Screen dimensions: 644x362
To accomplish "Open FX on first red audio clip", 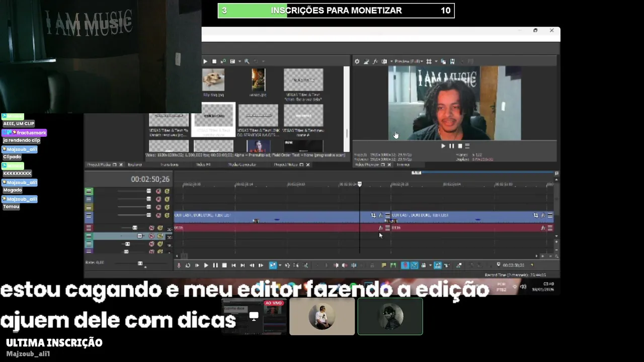I will [380, 228].
